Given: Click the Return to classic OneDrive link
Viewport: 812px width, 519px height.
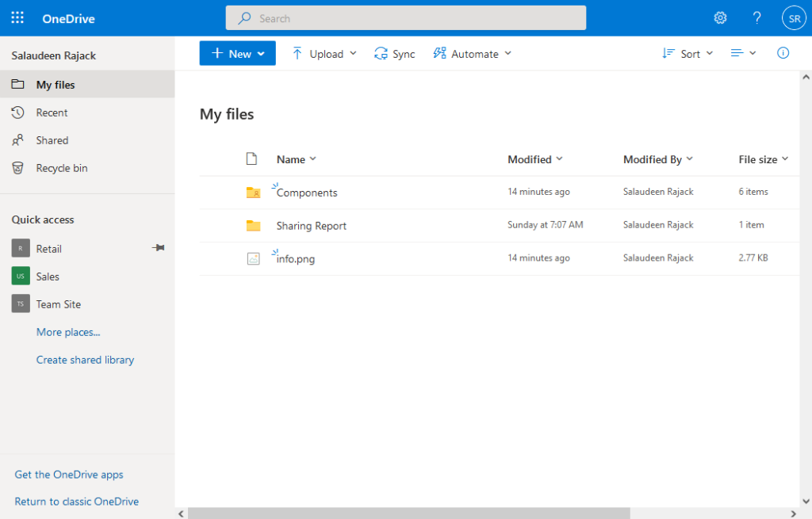Looking at the screenshot, I should 76,501.
